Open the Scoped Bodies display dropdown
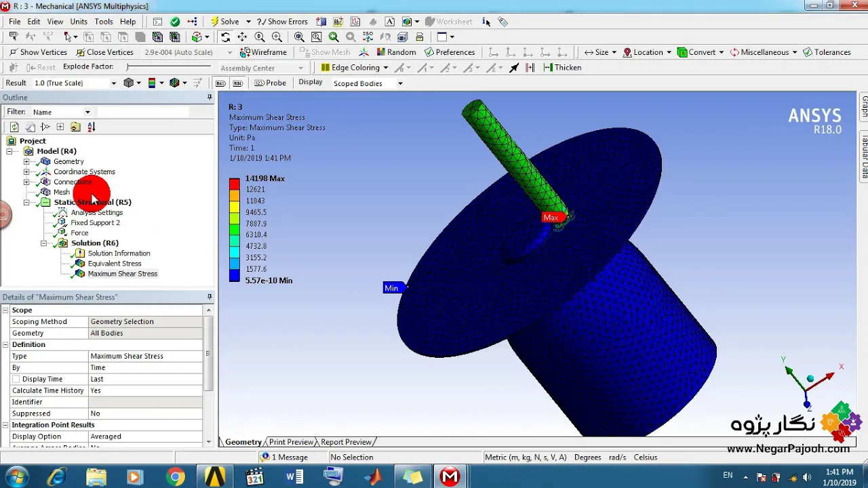868x488 pixels. (400, 83)
